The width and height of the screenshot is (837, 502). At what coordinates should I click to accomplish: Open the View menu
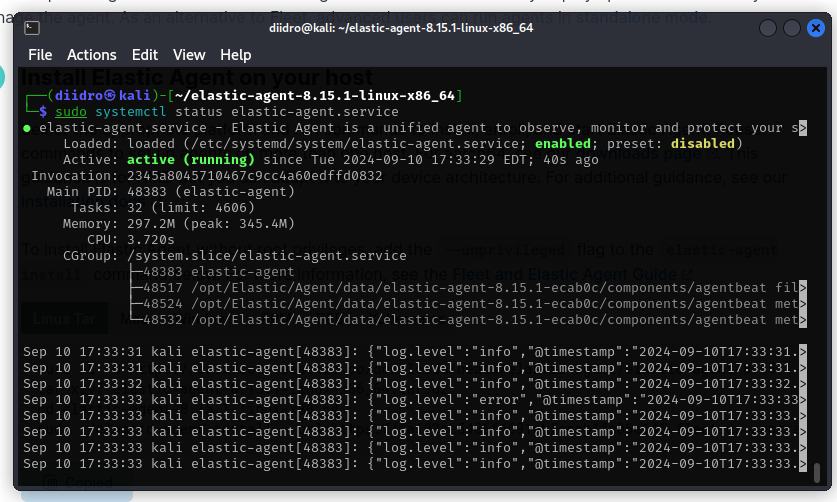[x=189, y=55]
